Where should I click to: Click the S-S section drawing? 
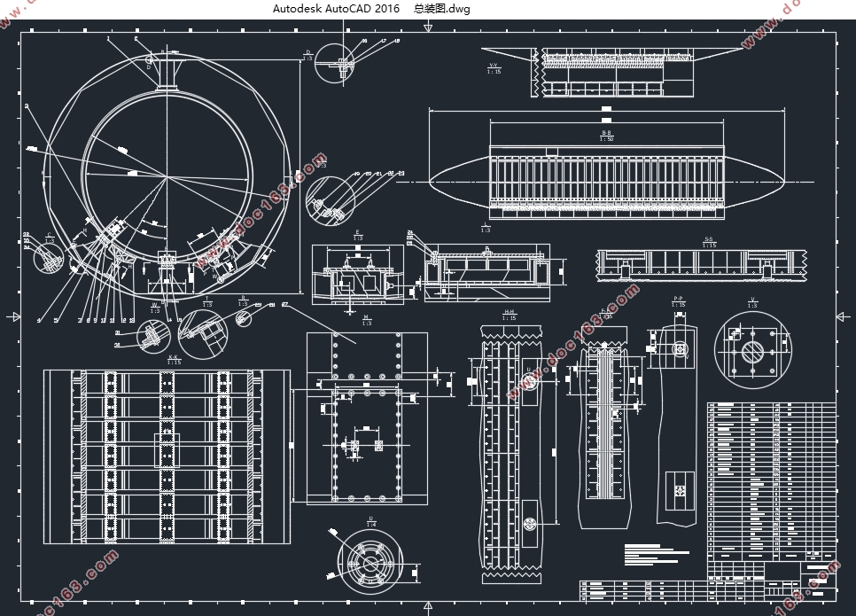(x=702, y=266)
